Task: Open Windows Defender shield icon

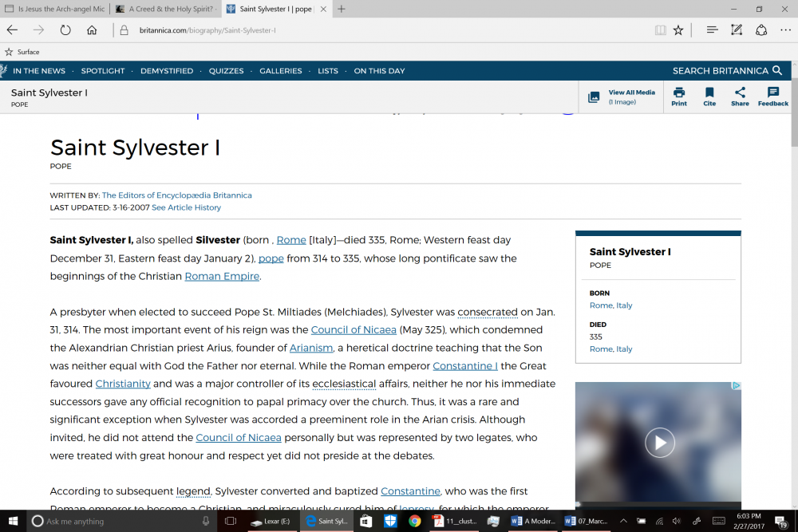Action: [390, 521]
